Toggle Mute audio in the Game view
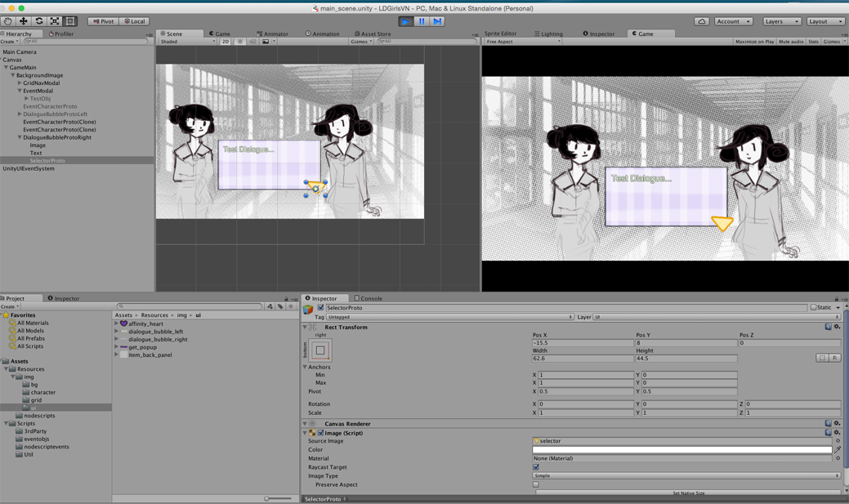Screen dimensions: 849x504 (791, 42)
